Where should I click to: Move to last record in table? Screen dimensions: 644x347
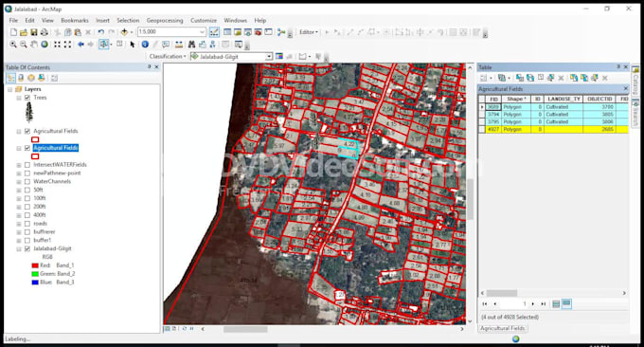point(544,304)
